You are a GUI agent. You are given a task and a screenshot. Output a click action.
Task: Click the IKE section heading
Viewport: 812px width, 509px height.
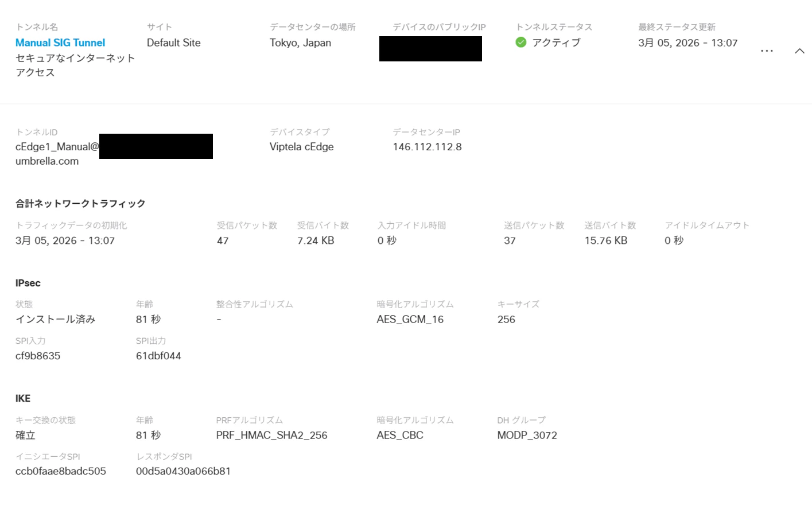tap(23, 399)
